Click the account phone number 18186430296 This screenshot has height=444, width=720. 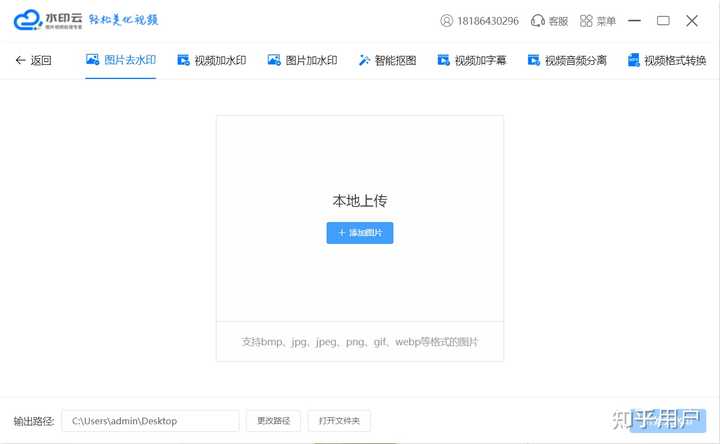click(488, 21)
